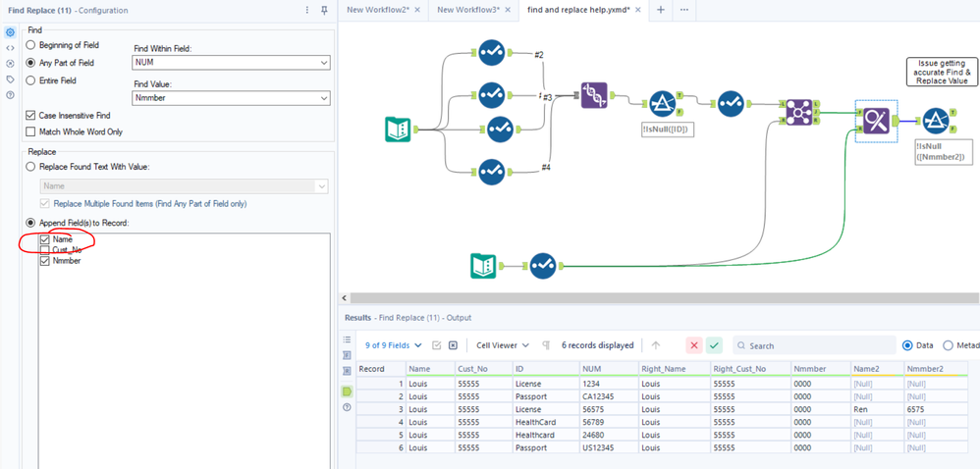
Task: Close the New Workflow3 tab
Action: pos(508,10)
